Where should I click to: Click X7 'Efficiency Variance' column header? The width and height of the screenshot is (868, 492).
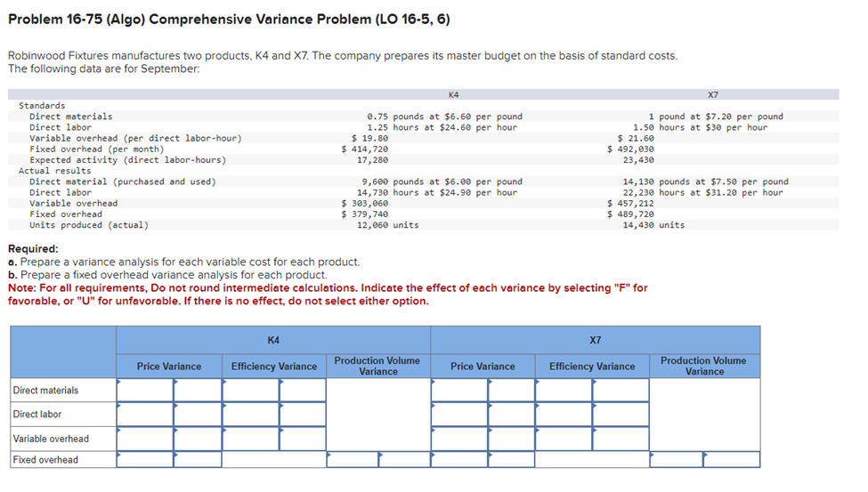pos(592,367)
